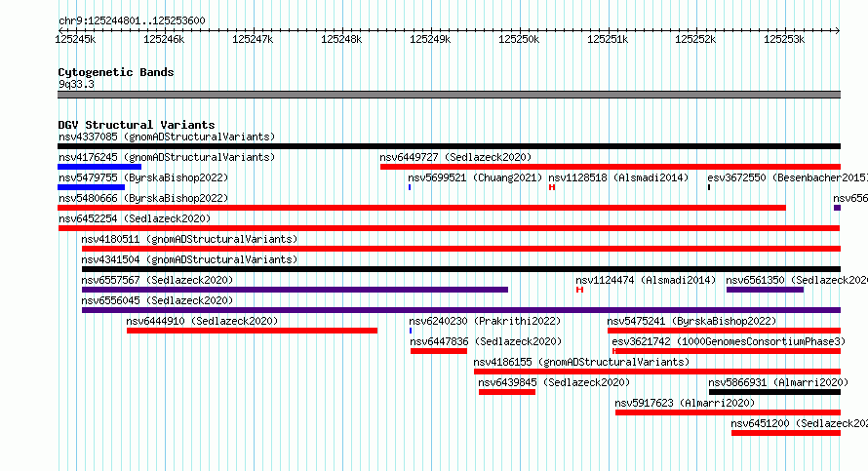Open esv3672550 (Besenbacher2015) label
868x471 pixels.
click(x=787, y=177)
